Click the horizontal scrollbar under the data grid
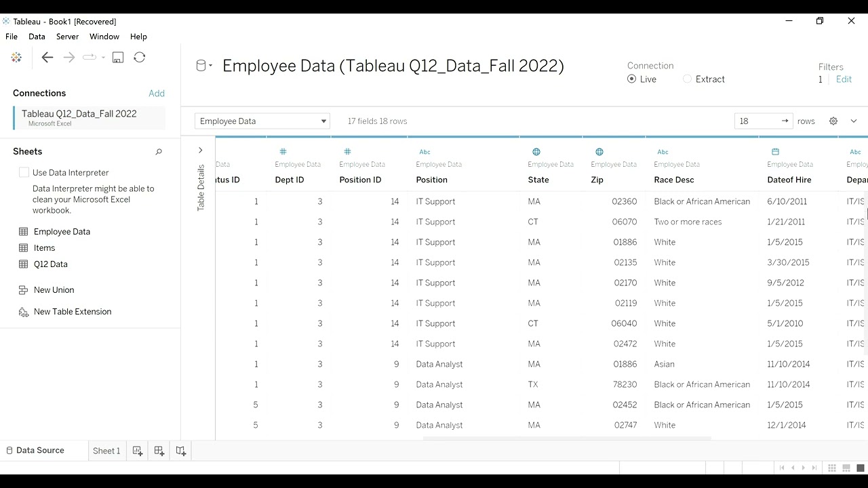 [567, 439]
